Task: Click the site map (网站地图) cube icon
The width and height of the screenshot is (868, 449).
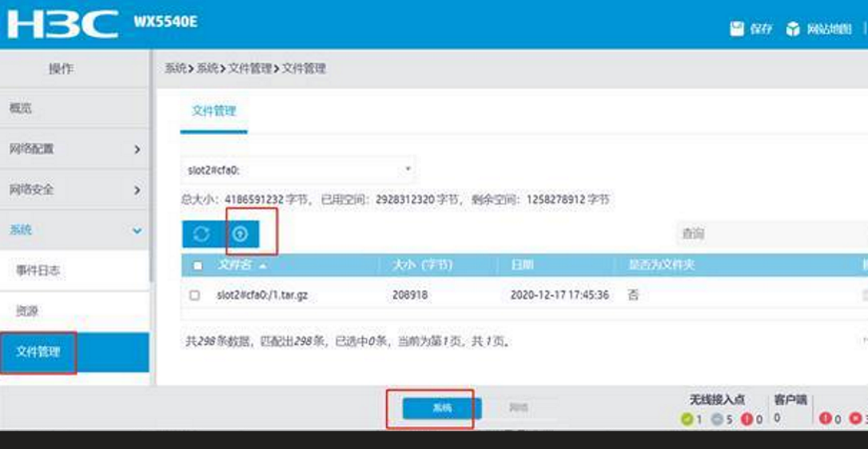Action: 792,29
